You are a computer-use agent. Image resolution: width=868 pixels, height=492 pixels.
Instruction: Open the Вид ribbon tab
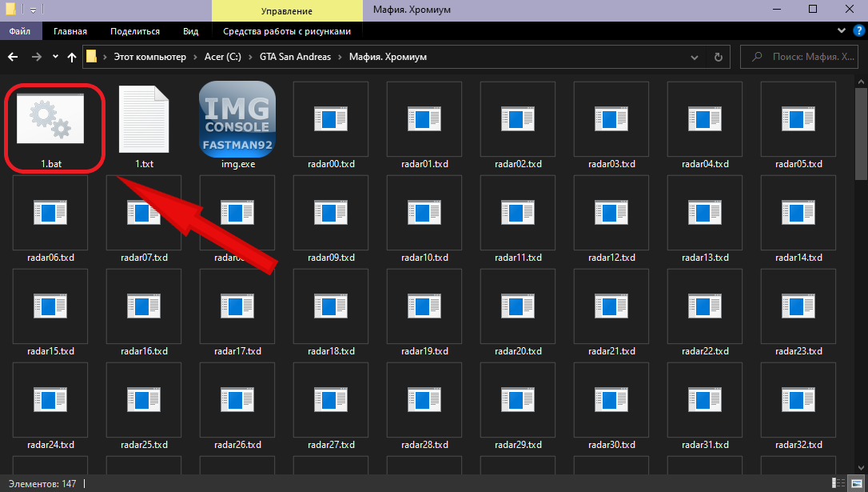190,31
